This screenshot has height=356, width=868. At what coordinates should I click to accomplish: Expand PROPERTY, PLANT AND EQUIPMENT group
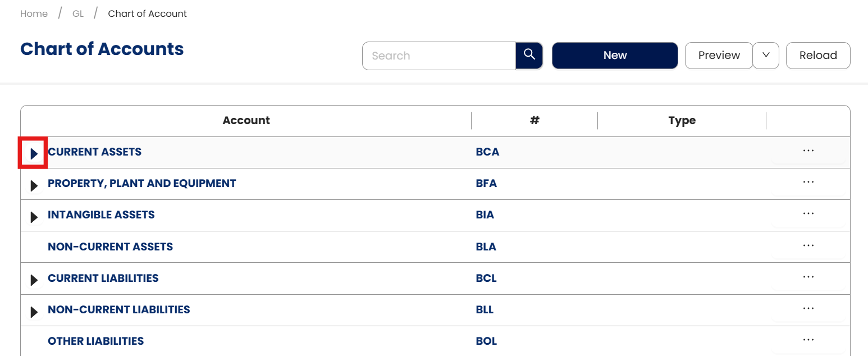click(34, 185)
